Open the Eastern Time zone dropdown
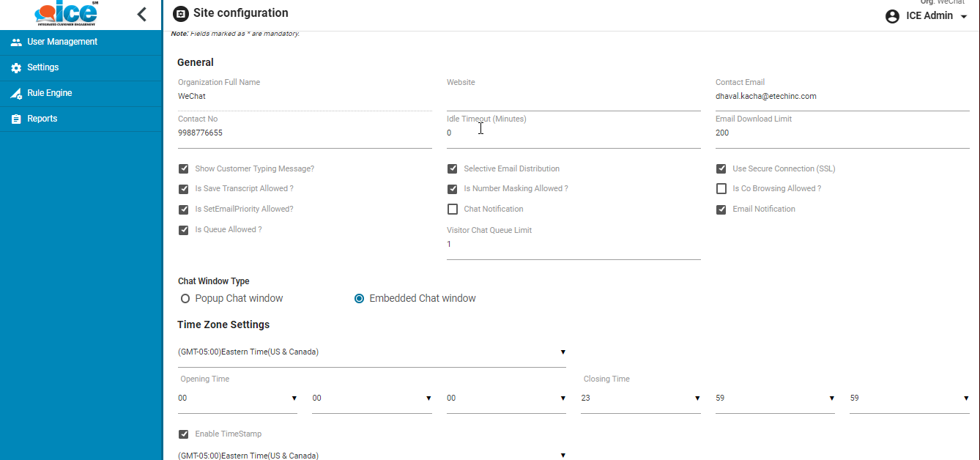 tap(371, 352)
